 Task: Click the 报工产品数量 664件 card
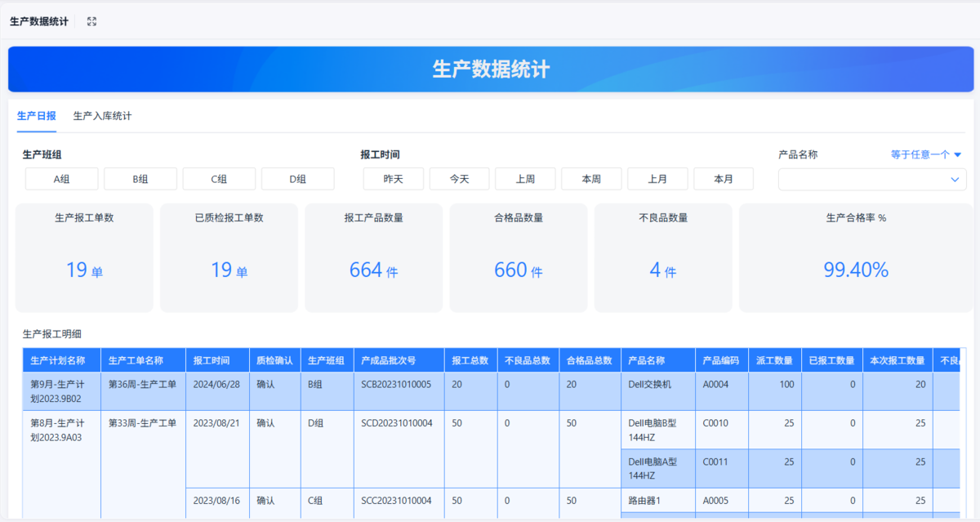(x=374, y=257)
